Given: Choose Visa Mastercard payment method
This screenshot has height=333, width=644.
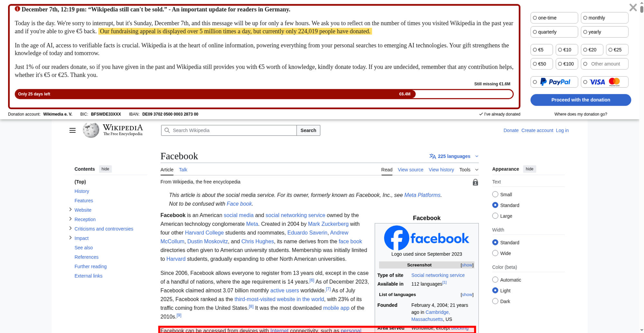Looking at the screenshot, I should [x=604, y=82].
